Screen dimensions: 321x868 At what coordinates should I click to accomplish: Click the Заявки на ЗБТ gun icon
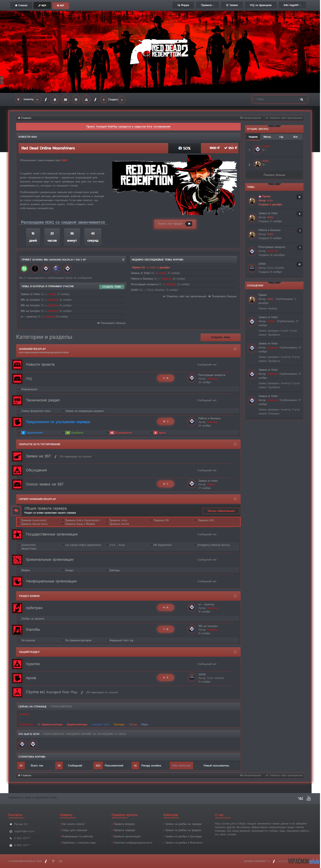coord(17,457)
